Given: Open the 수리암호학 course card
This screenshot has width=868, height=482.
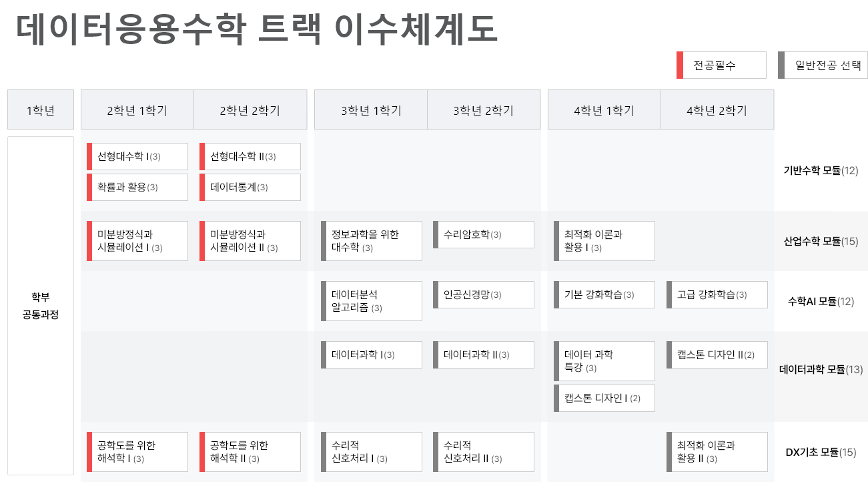Looking at the screenshot, I should pyautogui.click(x=484, y=234).
